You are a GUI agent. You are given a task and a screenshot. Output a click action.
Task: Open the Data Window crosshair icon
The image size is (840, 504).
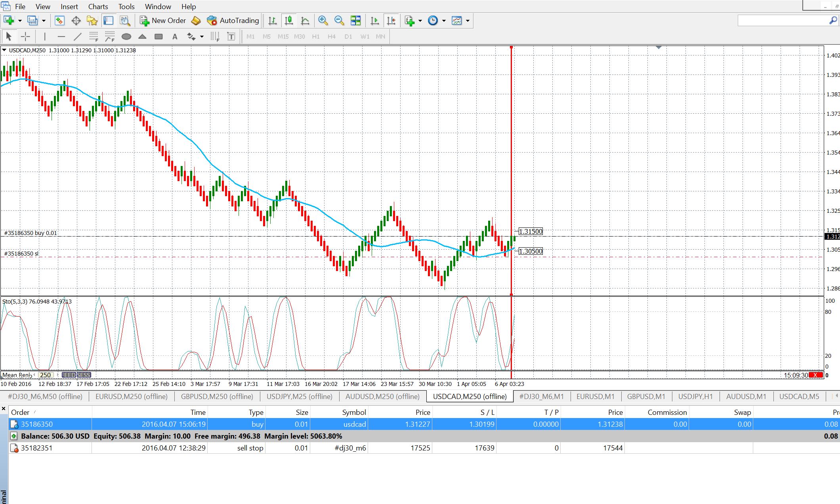[76, 21]
